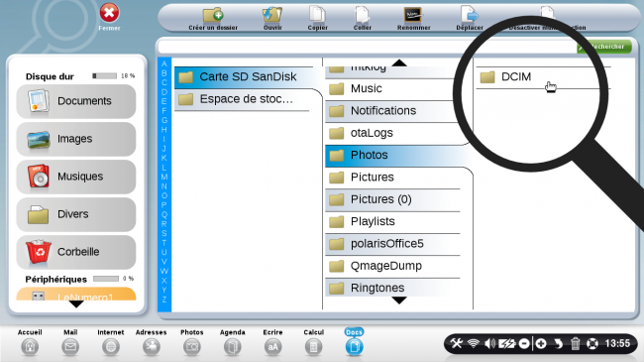
Task: Click the Créer un dossier toolbar icon
Action: point(213,15)
